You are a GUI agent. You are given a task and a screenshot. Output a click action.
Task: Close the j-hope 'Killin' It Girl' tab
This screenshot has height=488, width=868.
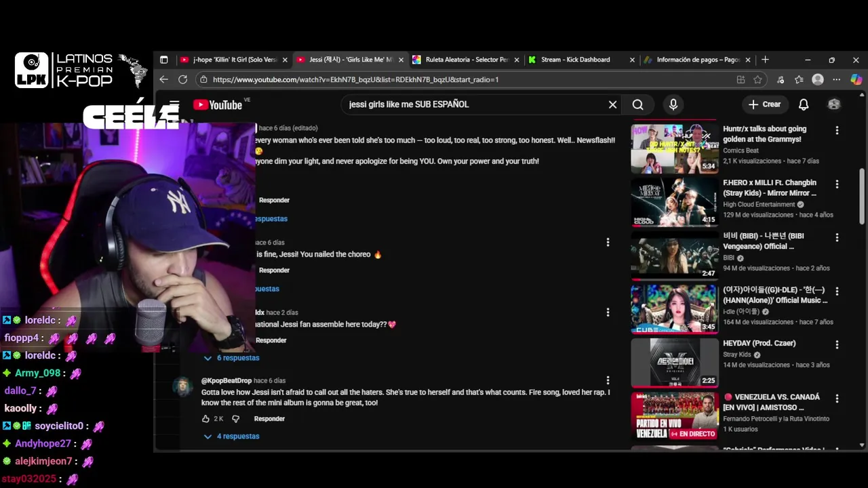pos(285,60)
